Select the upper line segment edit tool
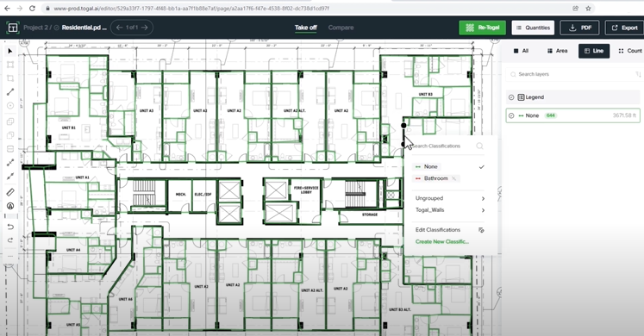 tap(10, 163)
